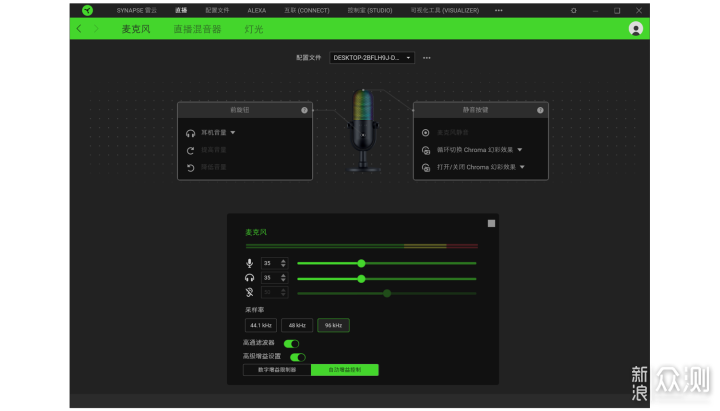
Task: Click the clockwise 提高音量 rotate icon
Action: click(191, 150)
